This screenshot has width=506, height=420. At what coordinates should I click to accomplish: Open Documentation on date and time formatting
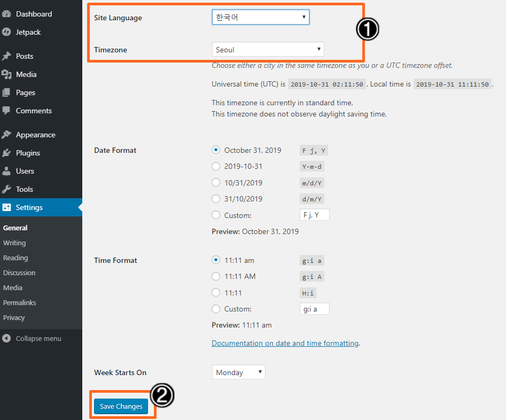click(285, 343)
